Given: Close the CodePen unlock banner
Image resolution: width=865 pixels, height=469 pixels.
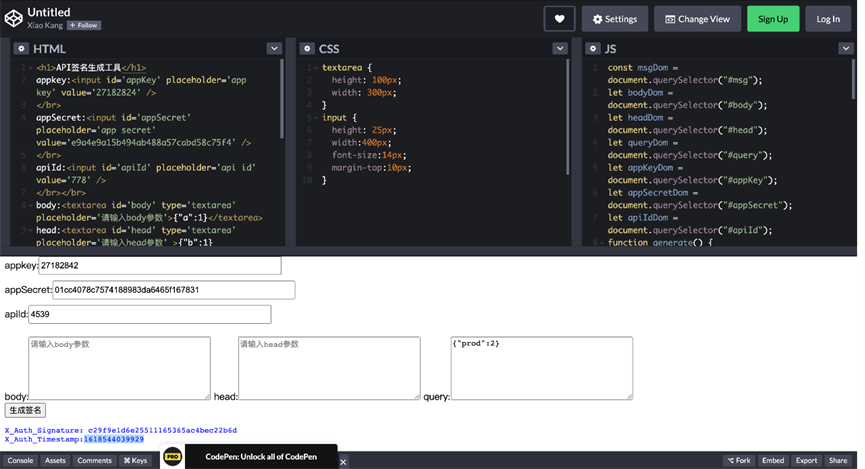Looking at the screenshot, I should click(x=342, y=461).
